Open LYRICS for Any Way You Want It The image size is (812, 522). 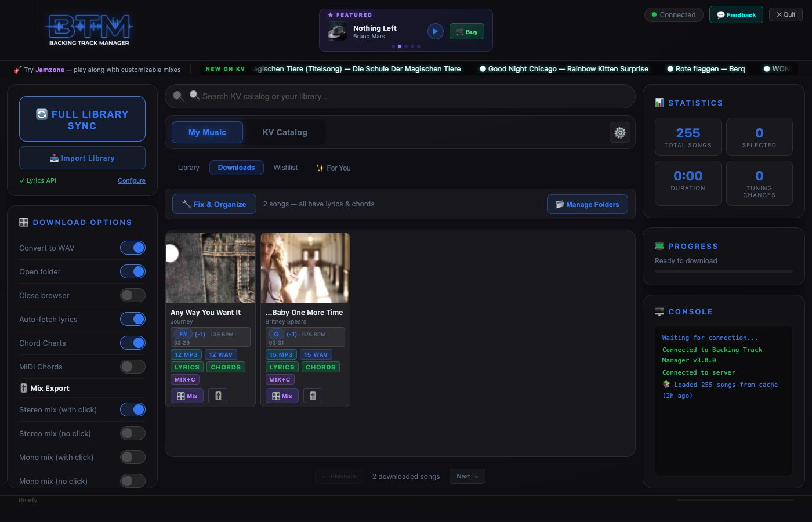click(187, 367)
